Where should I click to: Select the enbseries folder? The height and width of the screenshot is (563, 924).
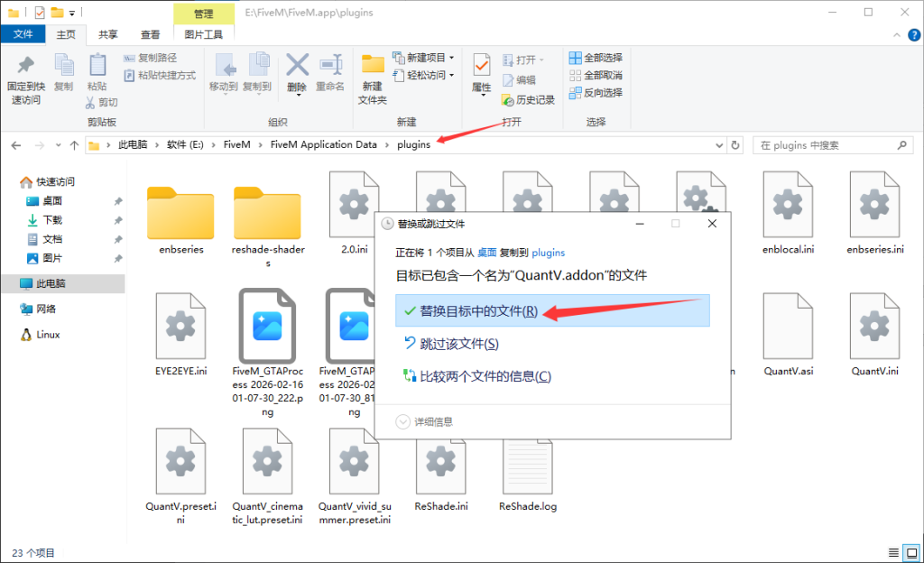180,217
